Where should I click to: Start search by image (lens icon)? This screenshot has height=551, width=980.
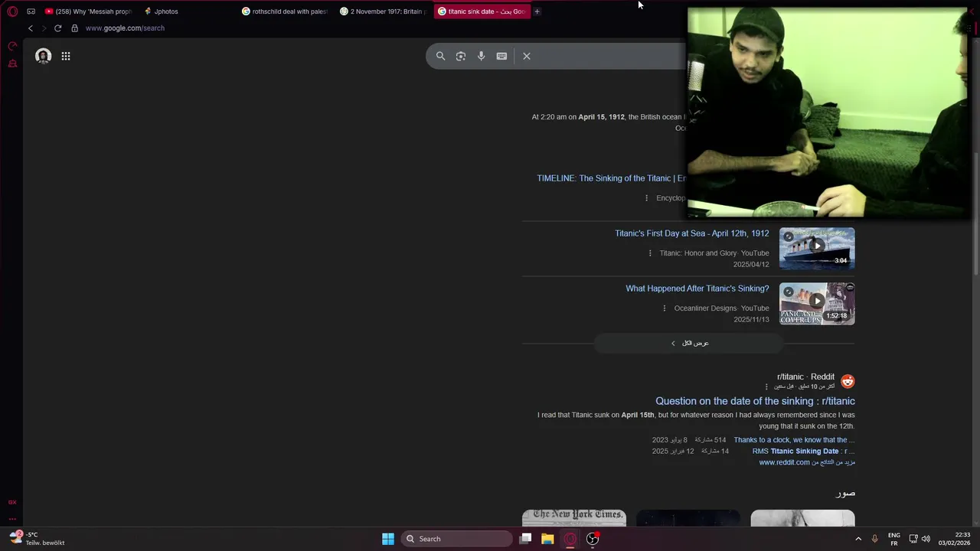[461, 56]
